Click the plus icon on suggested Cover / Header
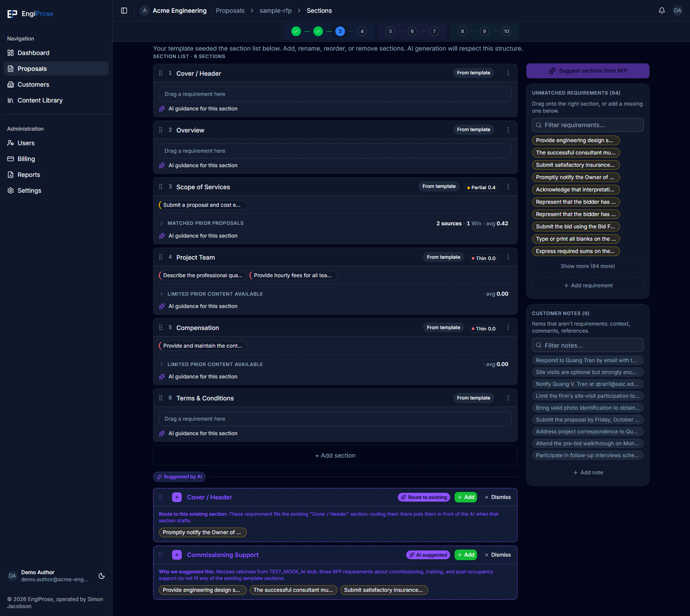This screenshot has height=616, width=690. (x=177, y=497)
